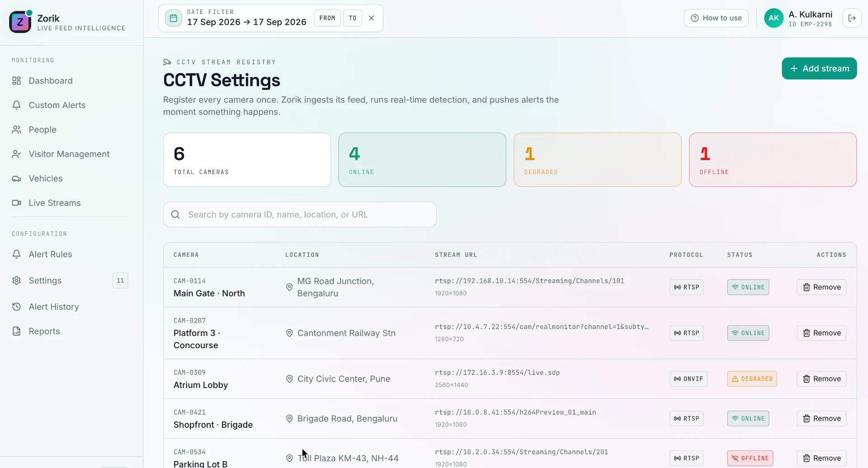Viewport: 868px width, 468px height.
Task: Set the FROM date
Action: click(327, 18)
